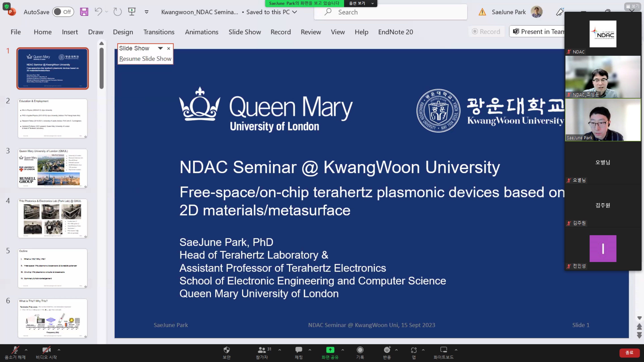Click the Record button in the ribbon

(486, 32)
